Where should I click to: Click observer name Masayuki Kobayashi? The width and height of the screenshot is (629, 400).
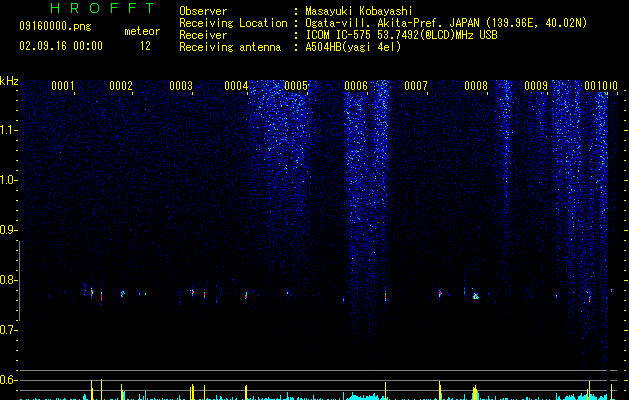pos(359,11)
